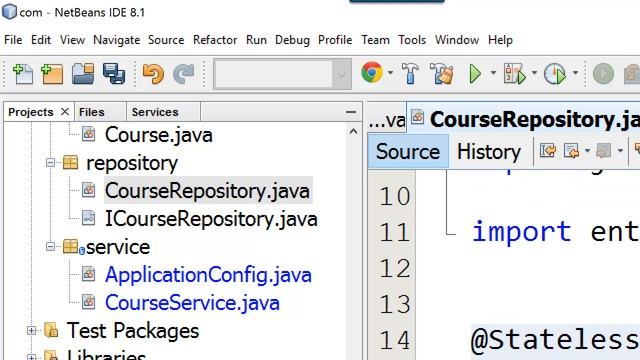Image resolution: width=640 pixels, height=360 pixels.
Task: Open the Run menu
Action: [256, 40]
